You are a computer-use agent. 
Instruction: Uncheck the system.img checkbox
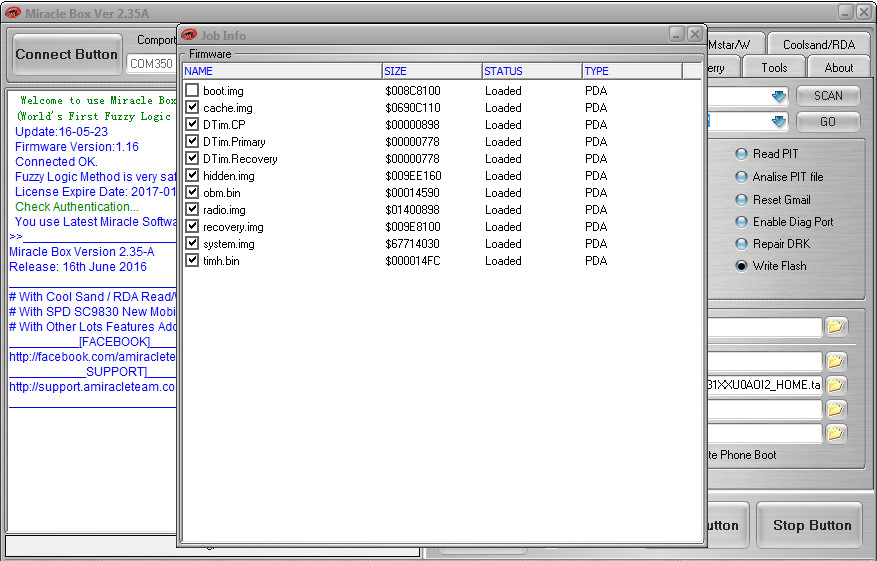[x=192, y=243]
